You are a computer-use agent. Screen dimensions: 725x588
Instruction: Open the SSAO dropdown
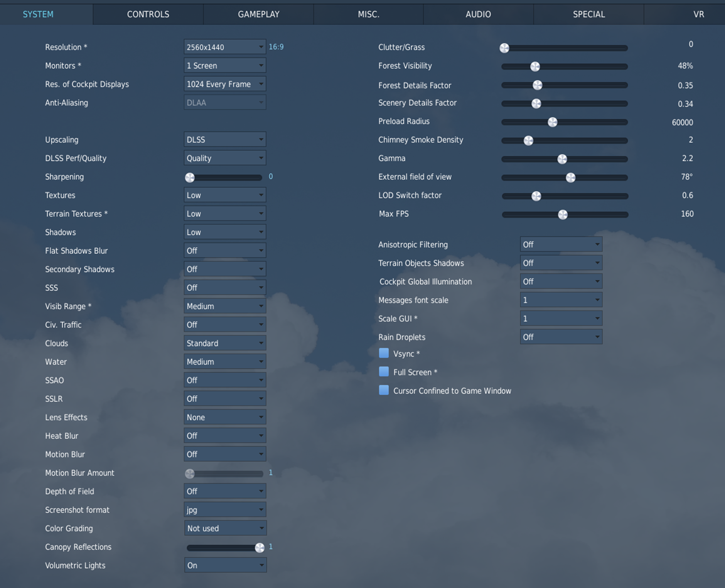pos(225,380)
